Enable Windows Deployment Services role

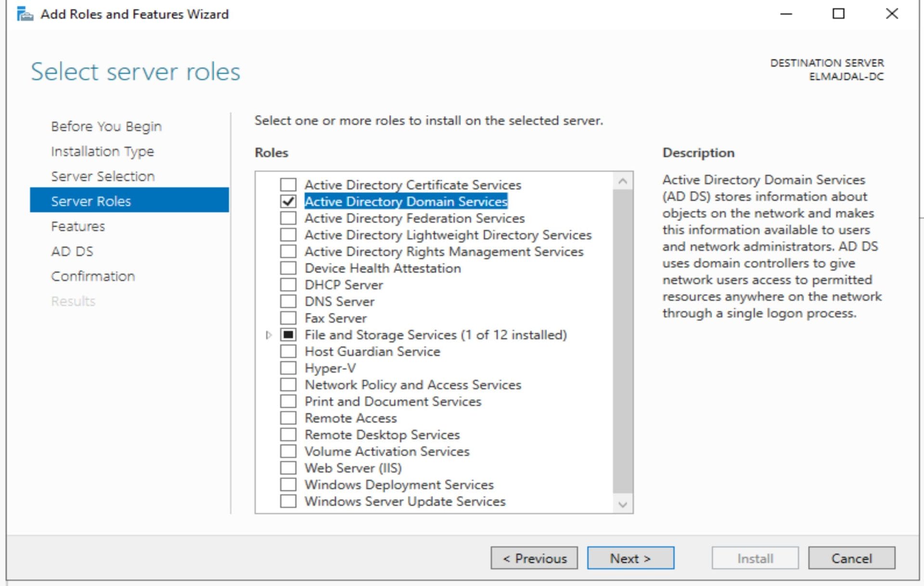click(288, 484)
